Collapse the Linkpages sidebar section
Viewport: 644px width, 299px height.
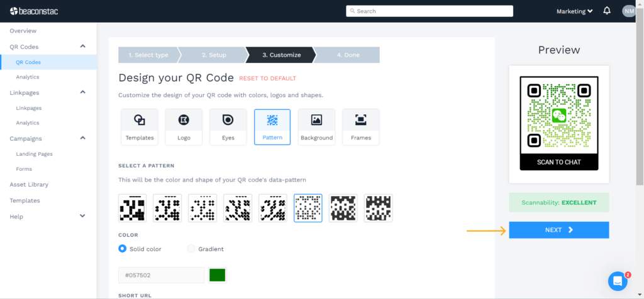click(82, 92)
